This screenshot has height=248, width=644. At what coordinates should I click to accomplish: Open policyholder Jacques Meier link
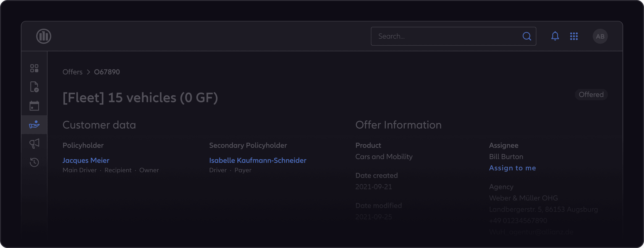[x=86, y=160]
